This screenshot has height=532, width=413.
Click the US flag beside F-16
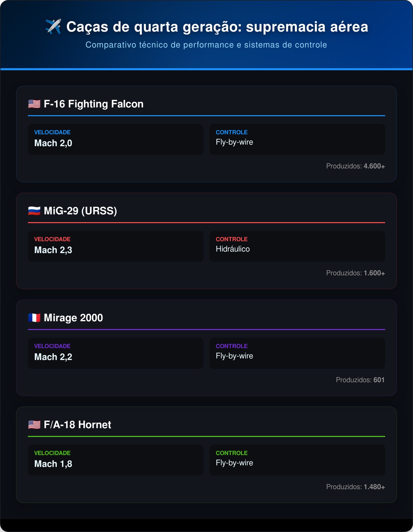(34, 104)
